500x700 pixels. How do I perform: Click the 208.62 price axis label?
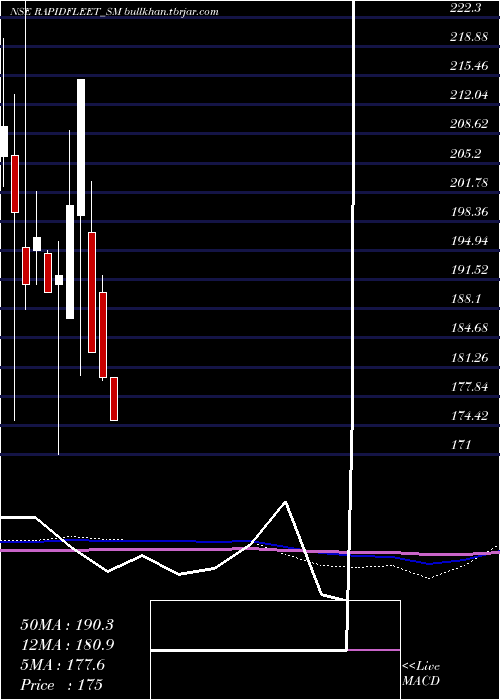click(469, 124)
